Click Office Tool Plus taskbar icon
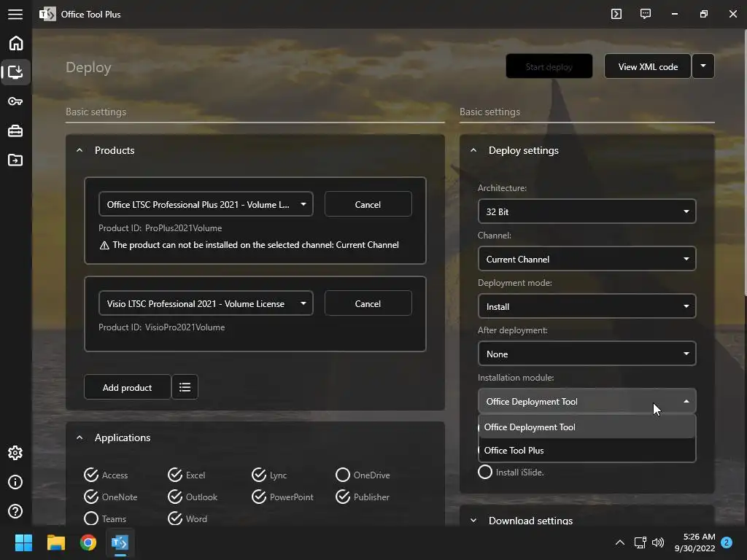 click(120, 542)
